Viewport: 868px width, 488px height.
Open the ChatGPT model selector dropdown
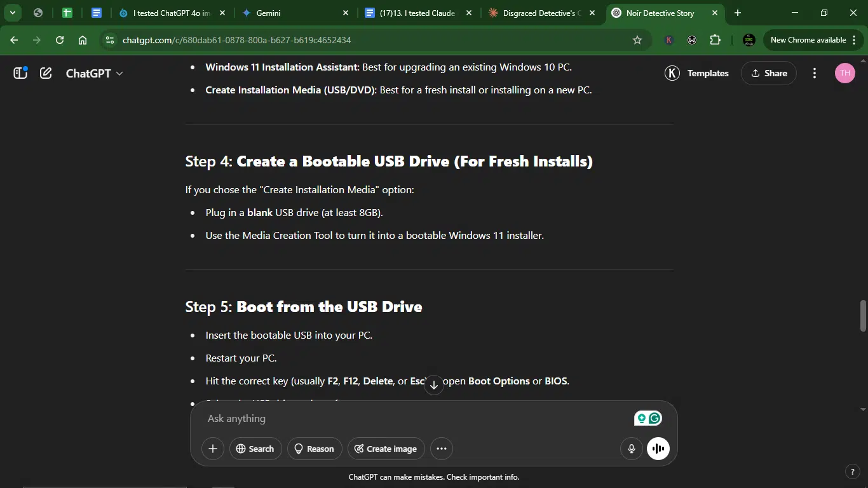coord(94,73)
